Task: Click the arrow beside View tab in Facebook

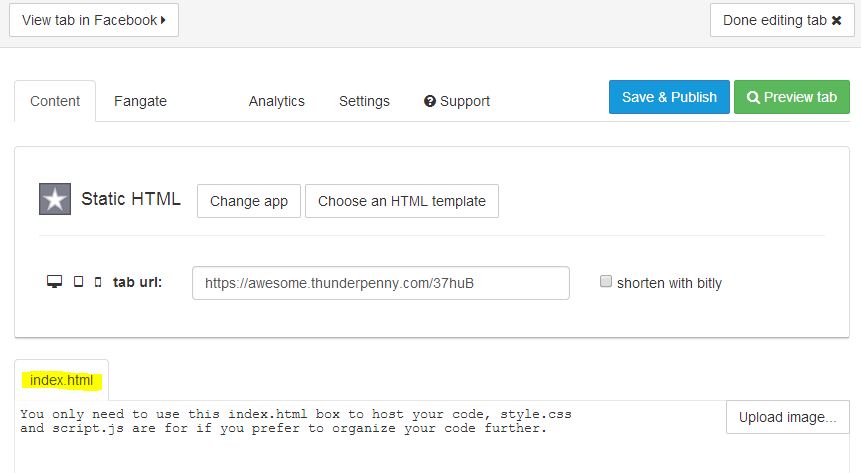Action: [163, 20]
